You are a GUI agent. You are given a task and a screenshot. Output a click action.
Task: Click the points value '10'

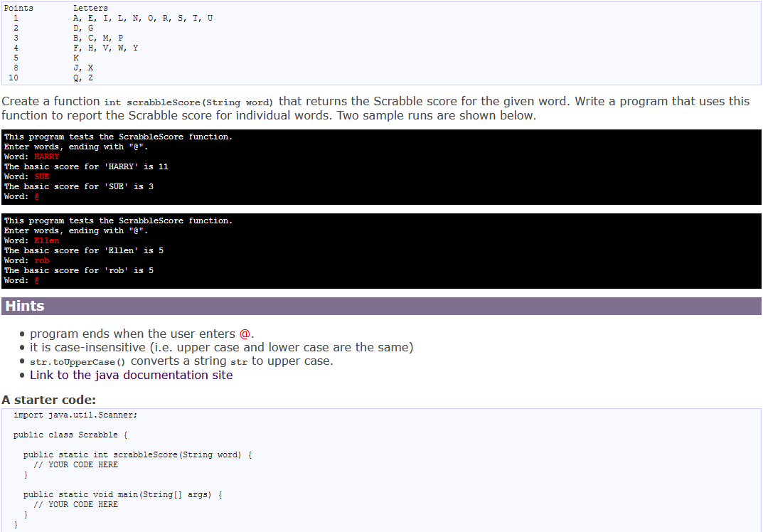(14, 78)
